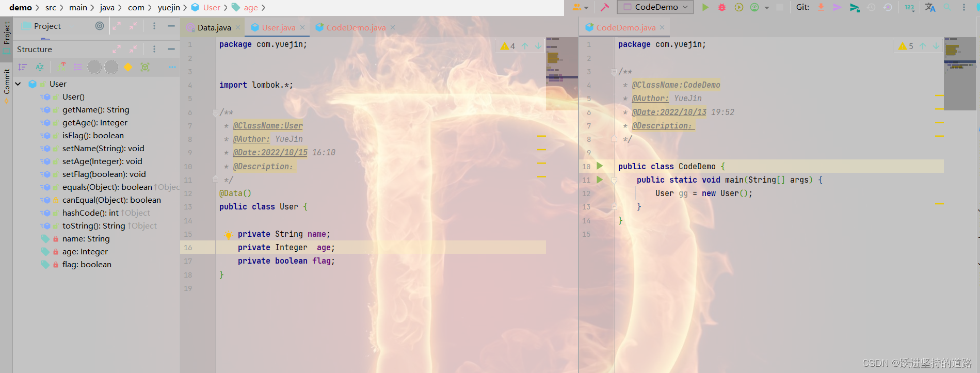Viewport: 980px width, 373px height.
Task: Run CodeDemo with coverage icon
Action: point(739,7)
